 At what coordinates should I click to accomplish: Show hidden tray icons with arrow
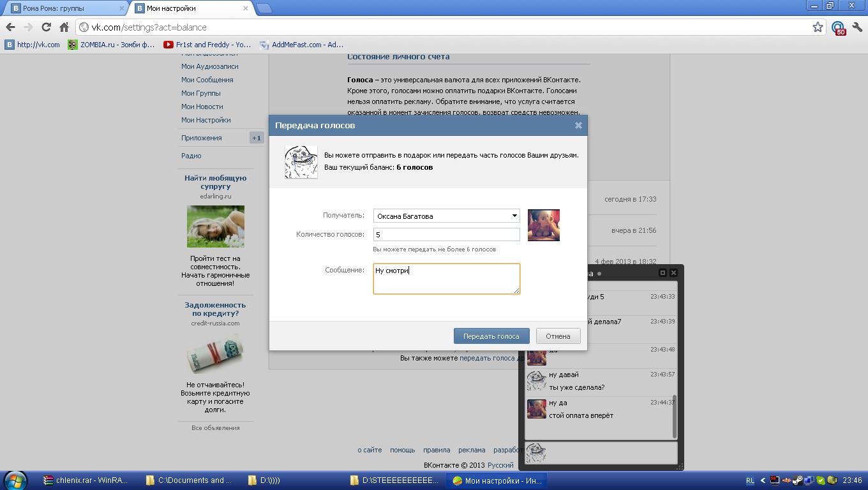click(763, 480)
